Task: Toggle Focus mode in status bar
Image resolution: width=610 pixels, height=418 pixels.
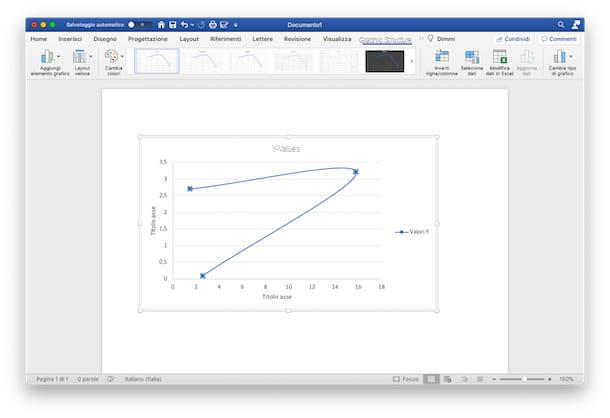Action: tap(405, 379)
